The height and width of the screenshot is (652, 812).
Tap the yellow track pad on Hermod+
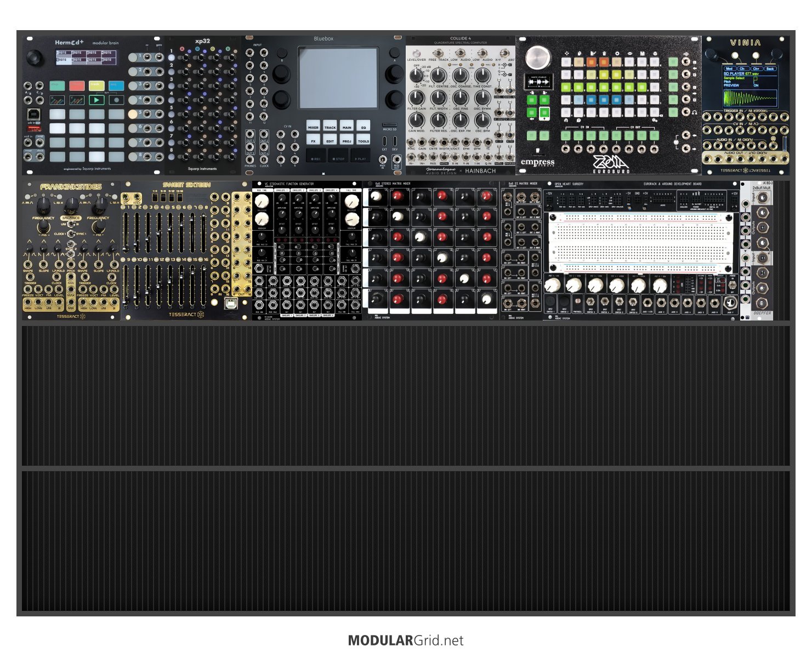pos(96,85)
